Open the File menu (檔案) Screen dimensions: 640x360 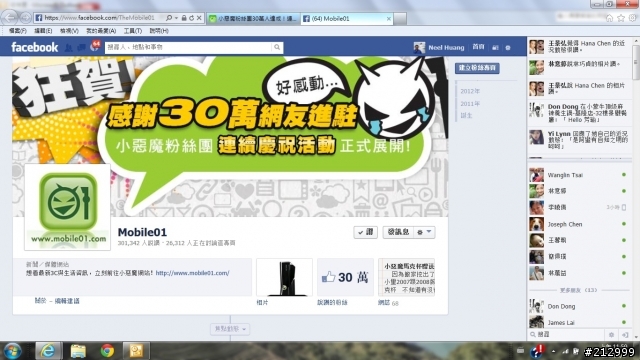point(18,31)
